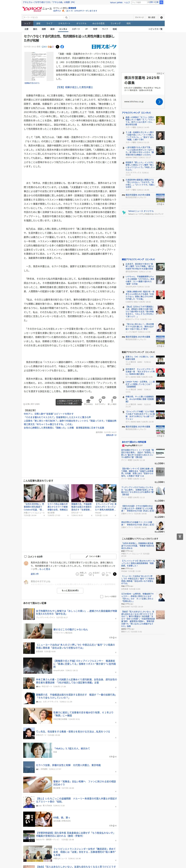Image resolution: width=186 pixels, height=868 pixels.
Task: Switch to the みんなの意見 tab
Action: click(99, 24)
